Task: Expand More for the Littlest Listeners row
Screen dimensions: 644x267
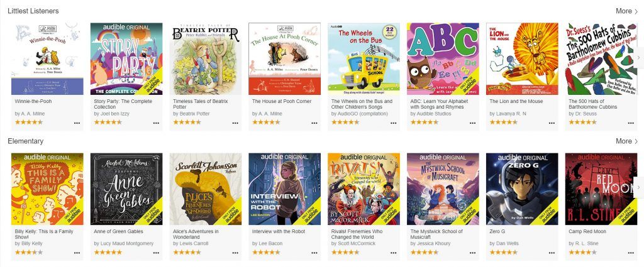Action: 626,11
